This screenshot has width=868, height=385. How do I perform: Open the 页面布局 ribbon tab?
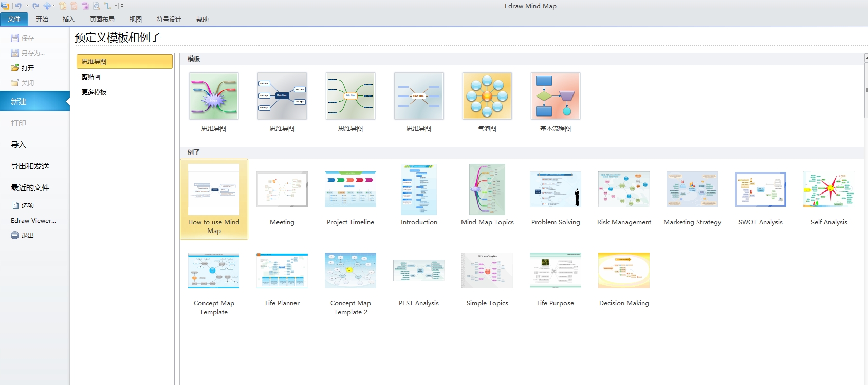pos(102,20)
